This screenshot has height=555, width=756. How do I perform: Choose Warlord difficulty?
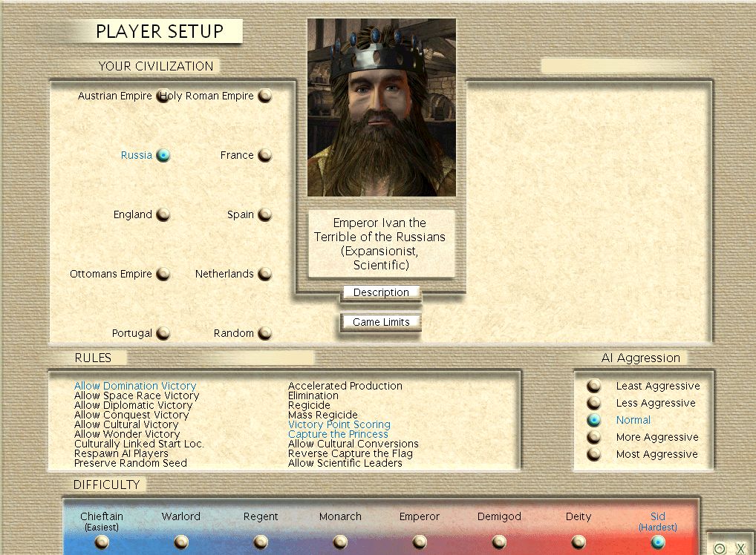click(x=181, y=542)
